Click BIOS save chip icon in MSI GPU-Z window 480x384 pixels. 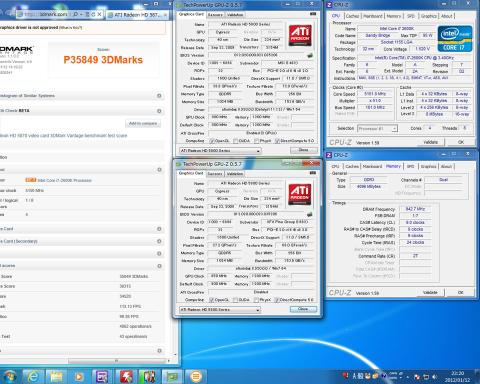(310, 55)
